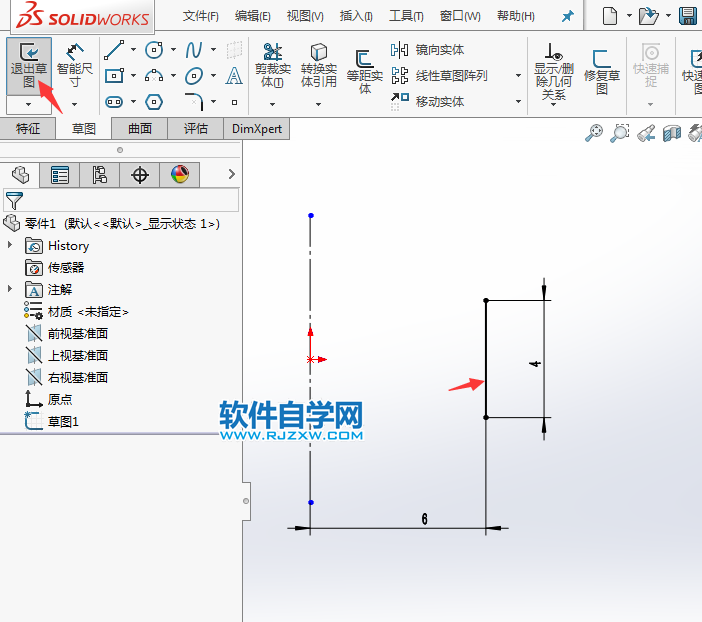Expand manager tabs with right chevron
702x622 pixels.
click(231, 174)
